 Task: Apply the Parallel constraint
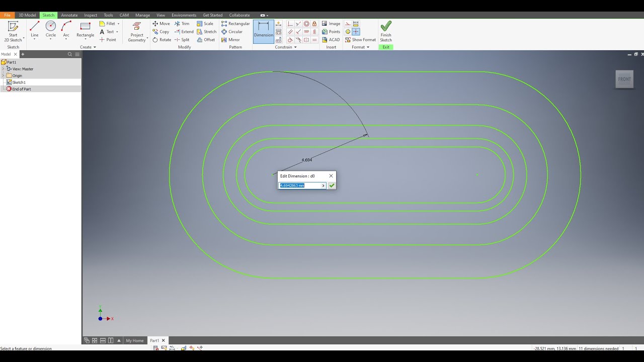290,32
